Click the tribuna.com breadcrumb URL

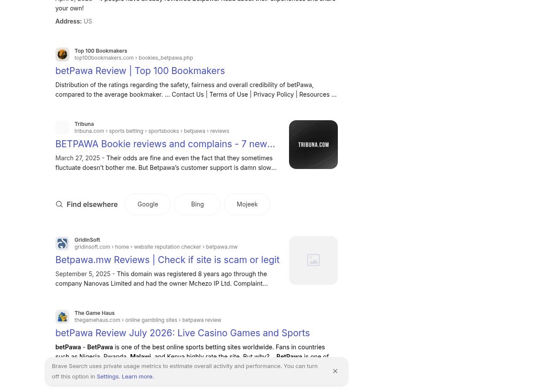click(152, 131)
